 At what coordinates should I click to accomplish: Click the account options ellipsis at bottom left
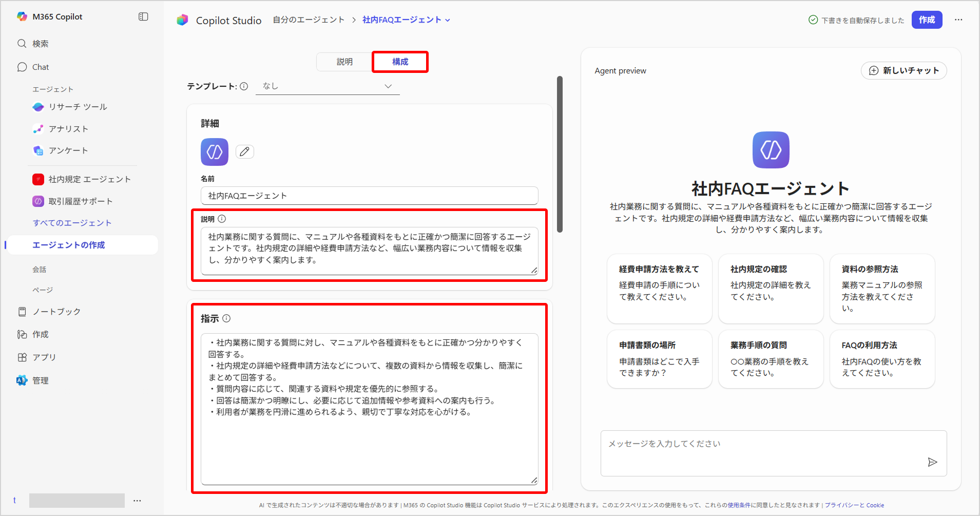point(137,501)
